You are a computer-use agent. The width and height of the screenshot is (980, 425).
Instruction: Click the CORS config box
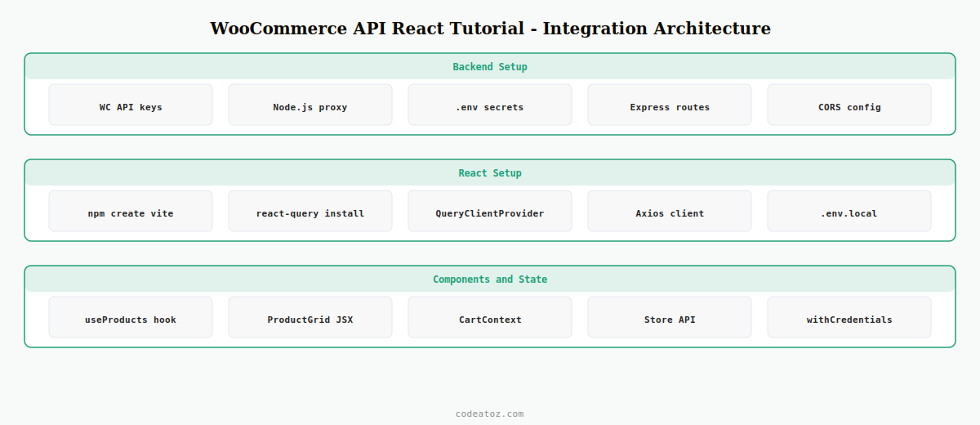[849, 105]
